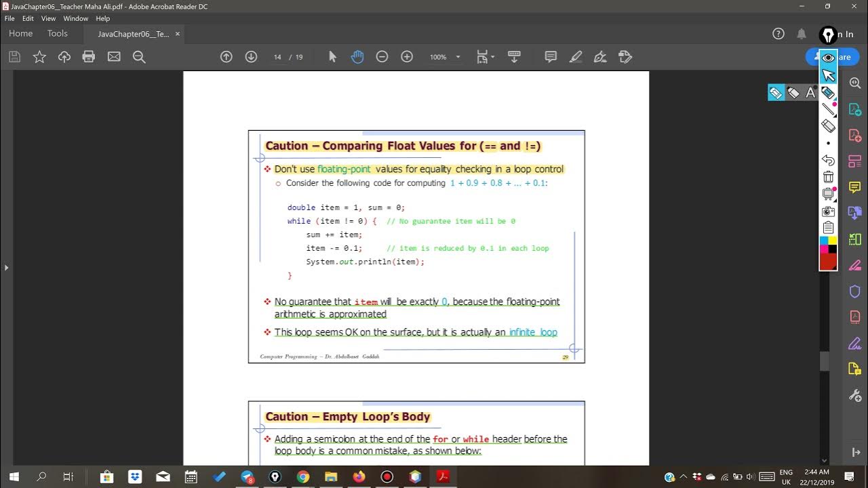Open the Edit menu

point(28,18)
